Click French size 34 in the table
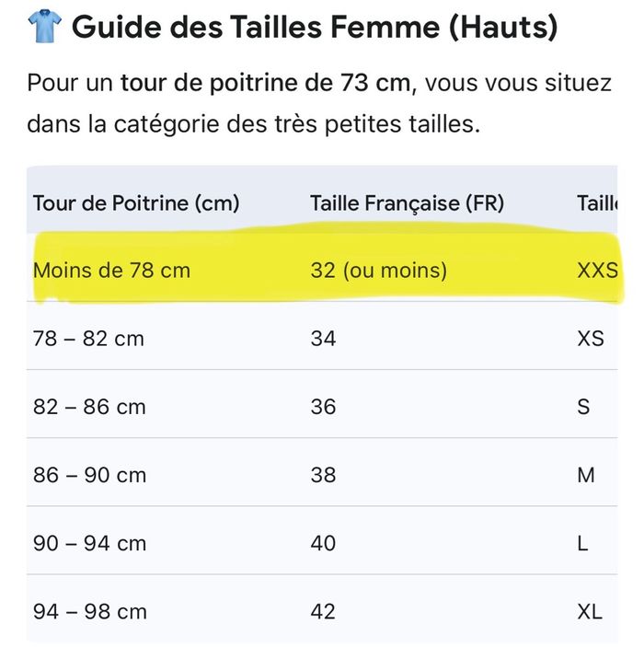 pos(324,339)
